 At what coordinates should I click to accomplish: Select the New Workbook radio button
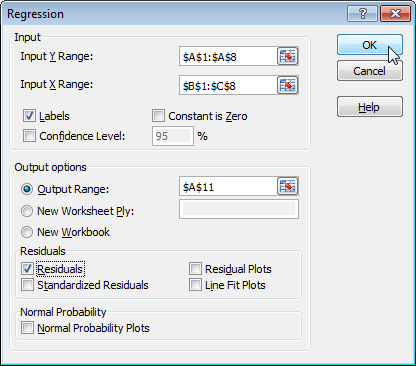coord(27,232)
